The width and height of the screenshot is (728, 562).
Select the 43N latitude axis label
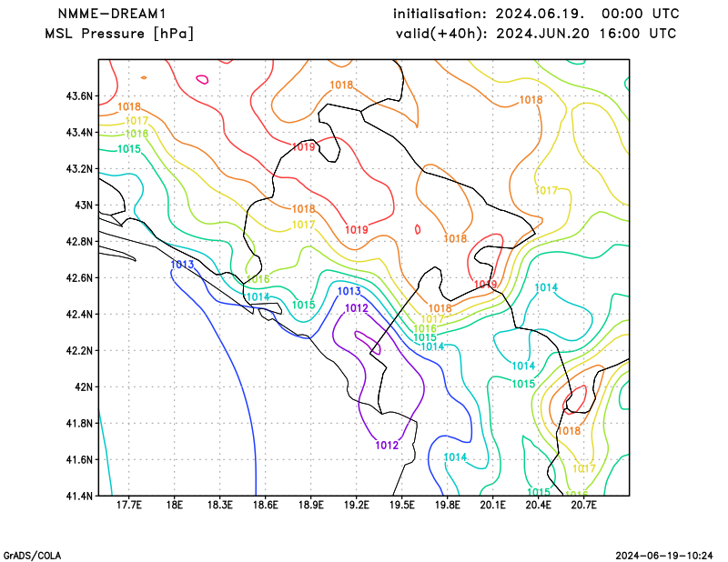click(84, 205)
